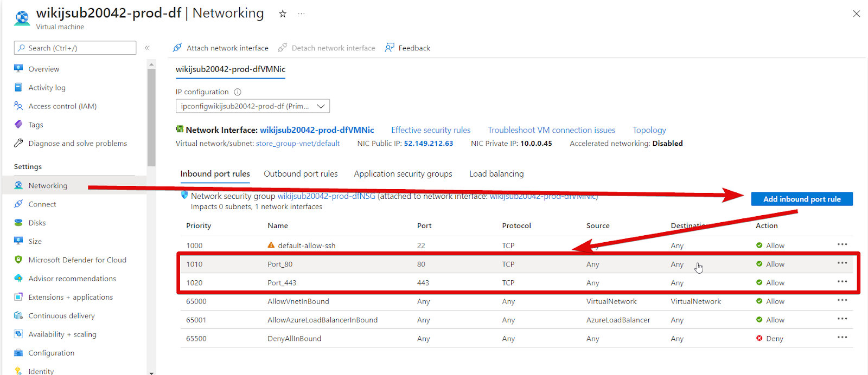This screenshot has width=868, height=375.
Task: Open Effective security rules link
Action: click(x=431, y=130)
